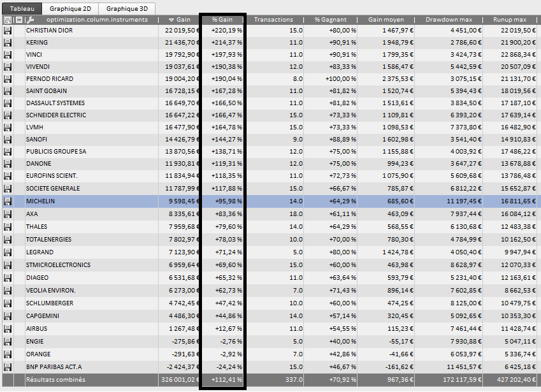
Task: Click save icon for LVMH row
Action: pos(8,127)
